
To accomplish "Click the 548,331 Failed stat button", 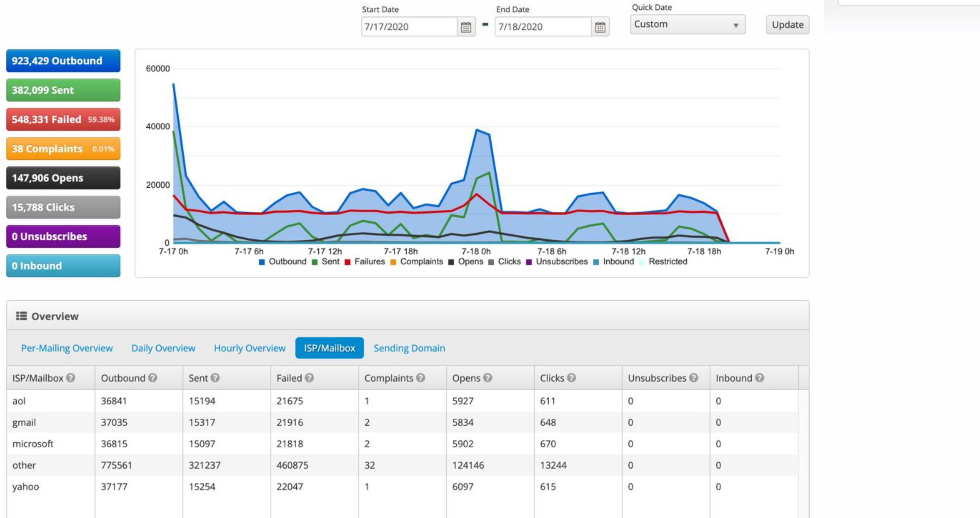I will pyautogui.click(x=63, y=119).
